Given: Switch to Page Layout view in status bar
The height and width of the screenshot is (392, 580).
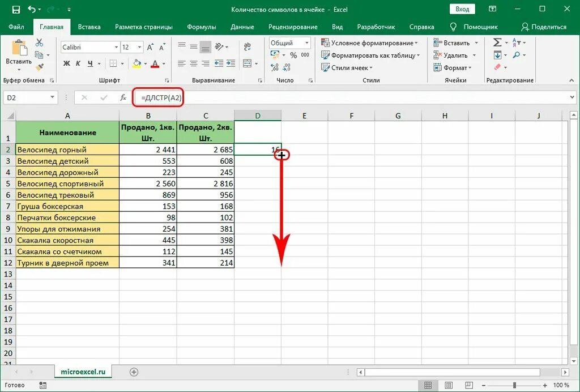Looking at the screenshot, I should (449, 385).
